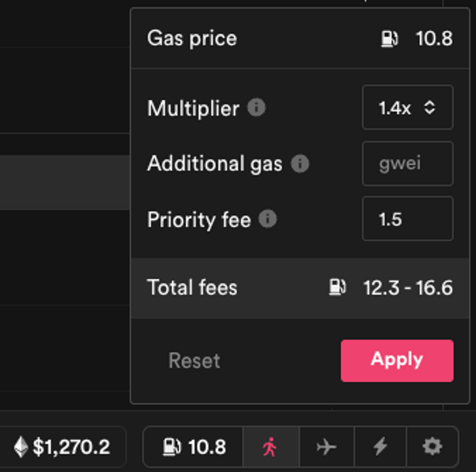Image resolution: width=476 pixels, height=472 pixels.
Task: Click the gas pump icon in bottom bar
Action: click(x=171, y=447)
